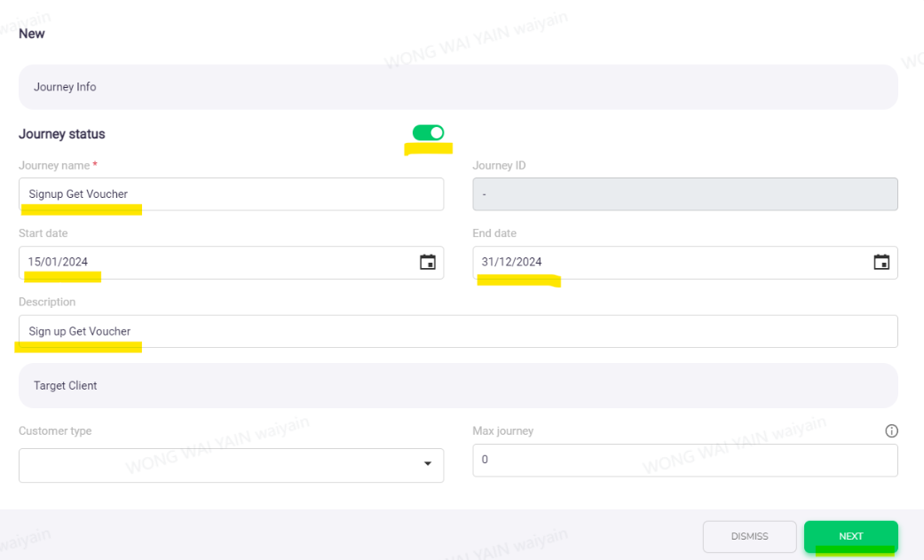This screenshot has width=924, height=560.
Task: Click the info icon beside Max journey
Action: tap(891, 430)
